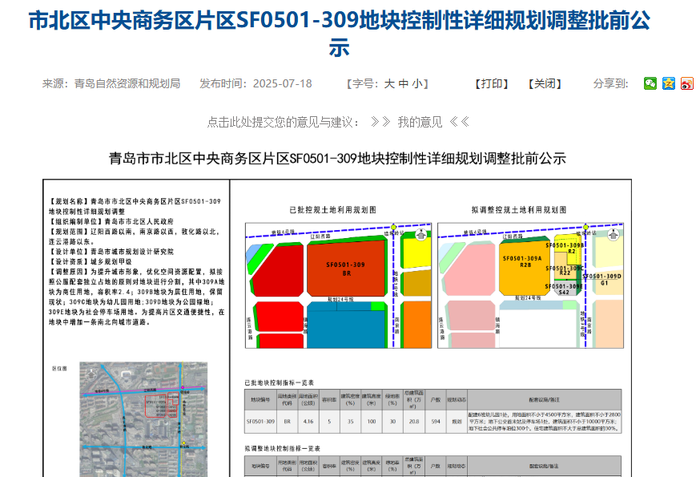Viewport: 700px width, 477px height.
Task: Click the 关闭 close-page link
Action: click(545, 84)
